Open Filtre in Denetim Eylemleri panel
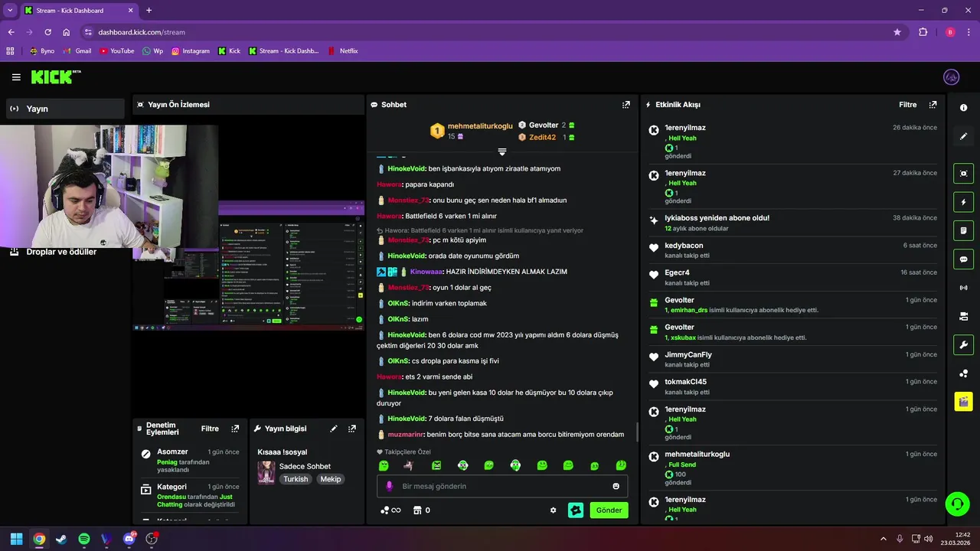 (210, 429)
